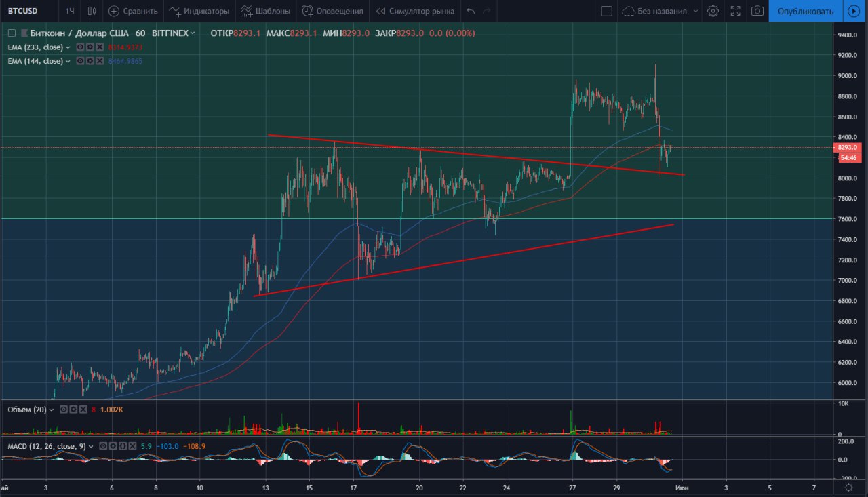Change the 1Ч timeframe interval

70,11
